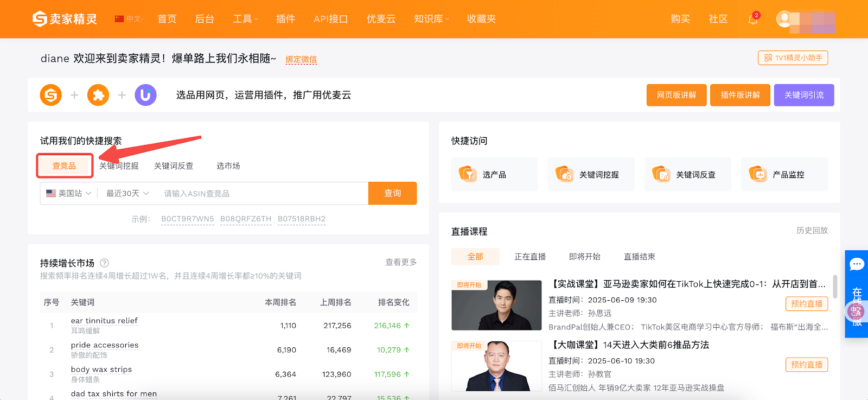Focus the ASIN input field
The width and height of the screenshot is (868, 400).
[263, 193]
